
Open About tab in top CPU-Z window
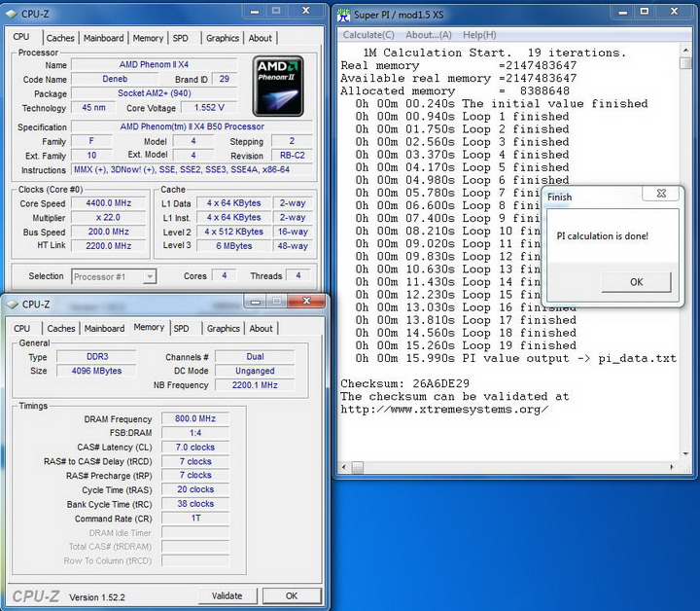pyautogui.click(x=261, y=38)
